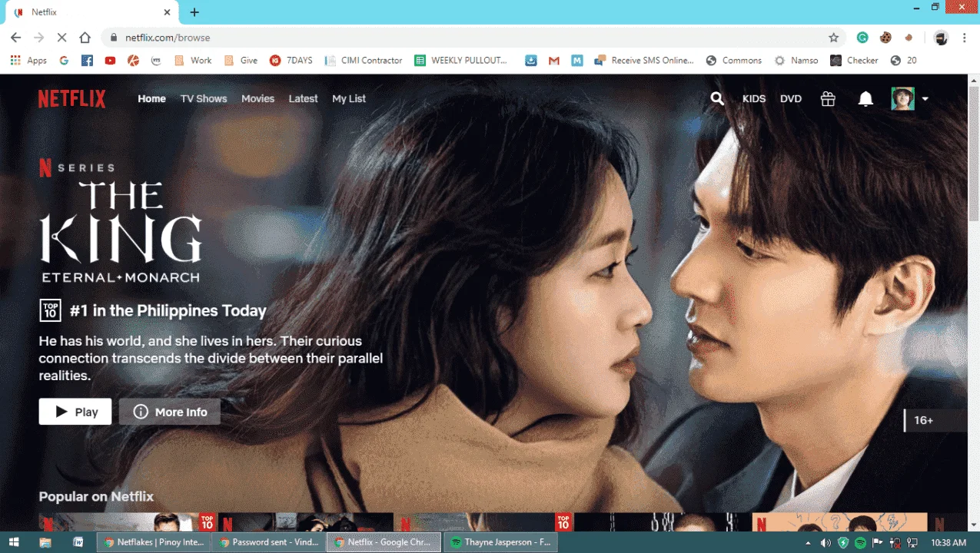This screenshot has width=980, height=553.
Task: Open the Checker bookmark
Action: [855, 61]
